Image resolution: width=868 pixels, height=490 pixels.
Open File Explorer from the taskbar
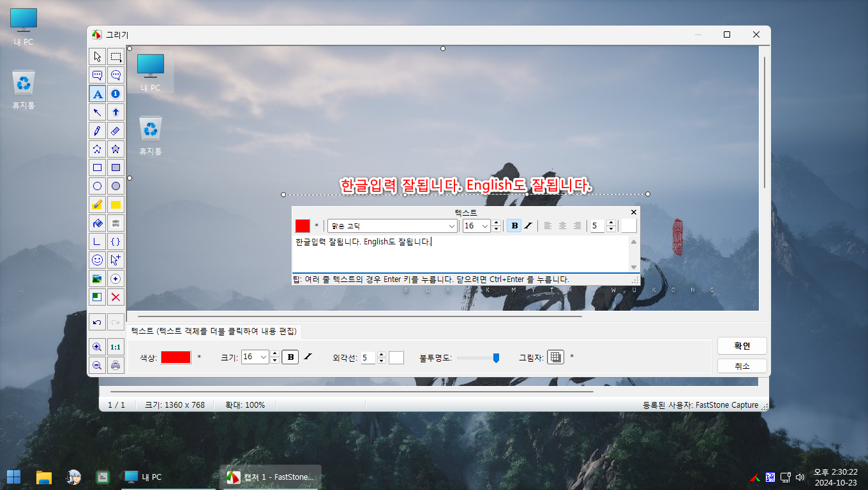click(43, 477)
